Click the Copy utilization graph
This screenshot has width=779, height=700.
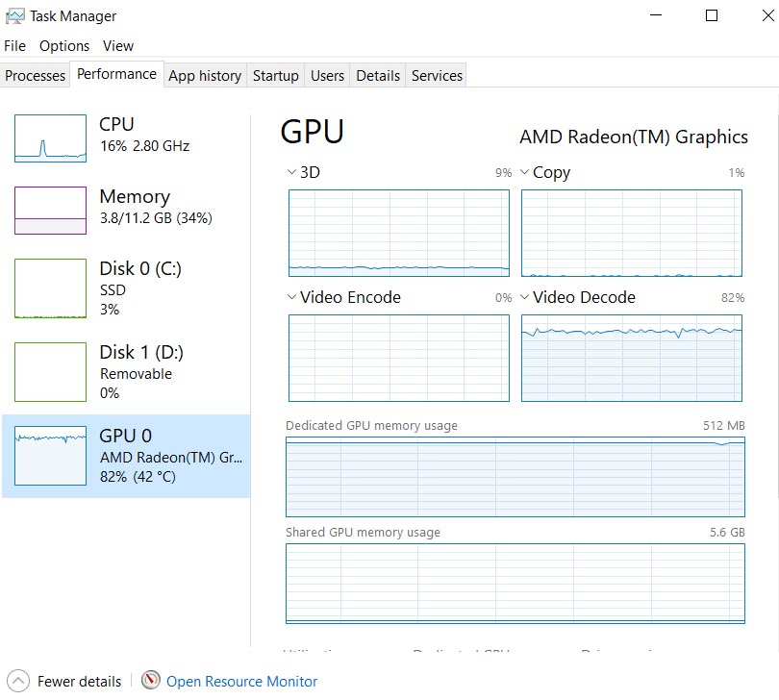(632, 233)
